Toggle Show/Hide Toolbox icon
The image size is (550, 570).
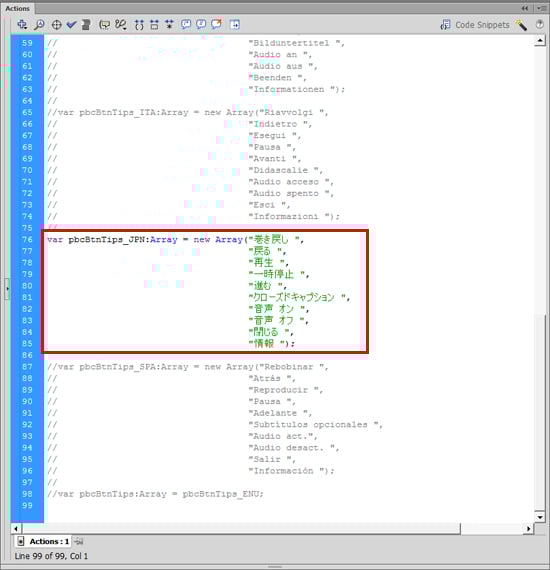[235, 25]
